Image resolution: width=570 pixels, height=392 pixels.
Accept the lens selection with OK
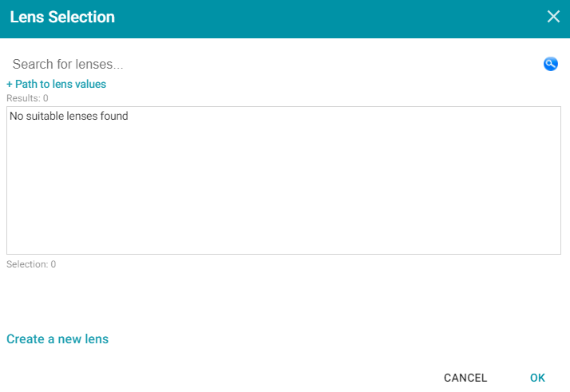[537, 378]
